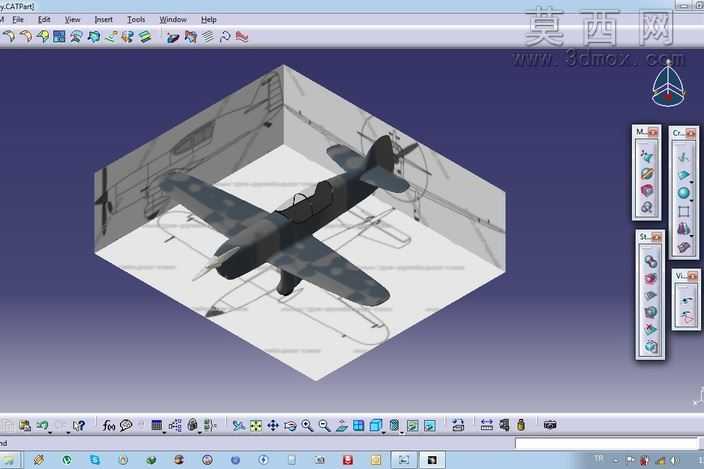This screenshot has height=469, width=704.
Task: Open the File menu
Action: point(18,20)
